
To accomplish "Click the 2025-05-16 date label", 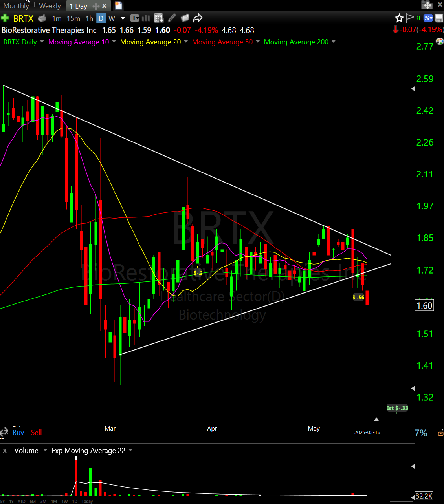I will tap(367, 433).
